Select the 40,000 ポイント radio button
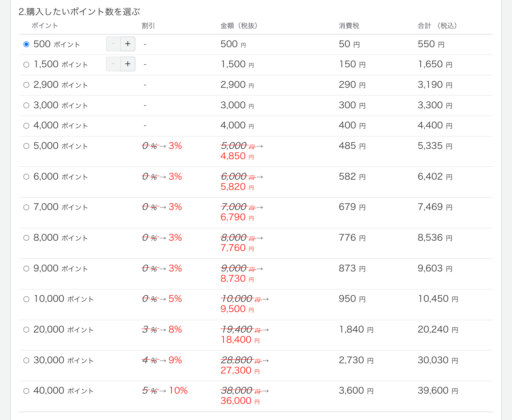 pyautogui.click(x=26, y=391)
